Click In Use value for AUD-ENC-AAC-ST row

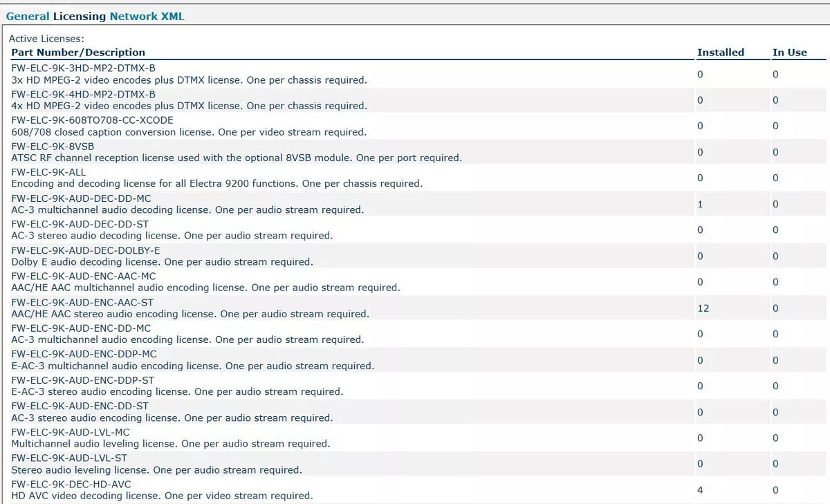click(x=775, y=308)
